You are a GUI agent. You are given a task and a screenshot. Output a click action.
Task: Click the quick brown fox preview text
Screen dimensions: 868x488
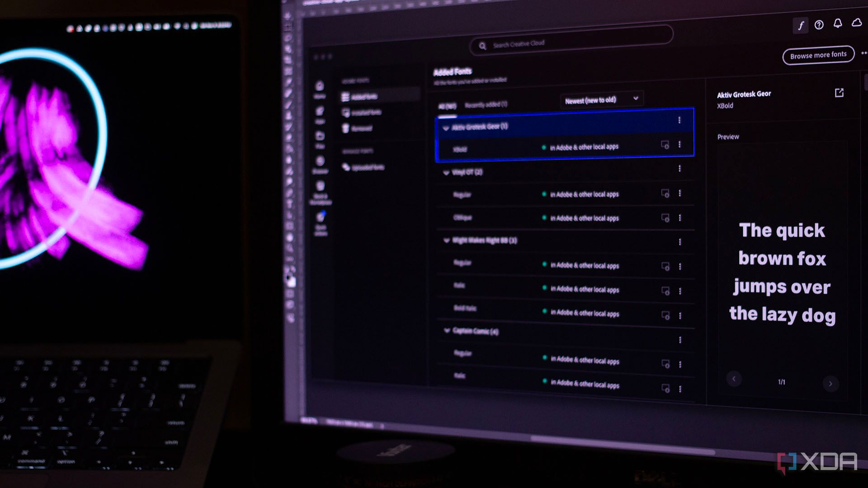coord(782,273)
